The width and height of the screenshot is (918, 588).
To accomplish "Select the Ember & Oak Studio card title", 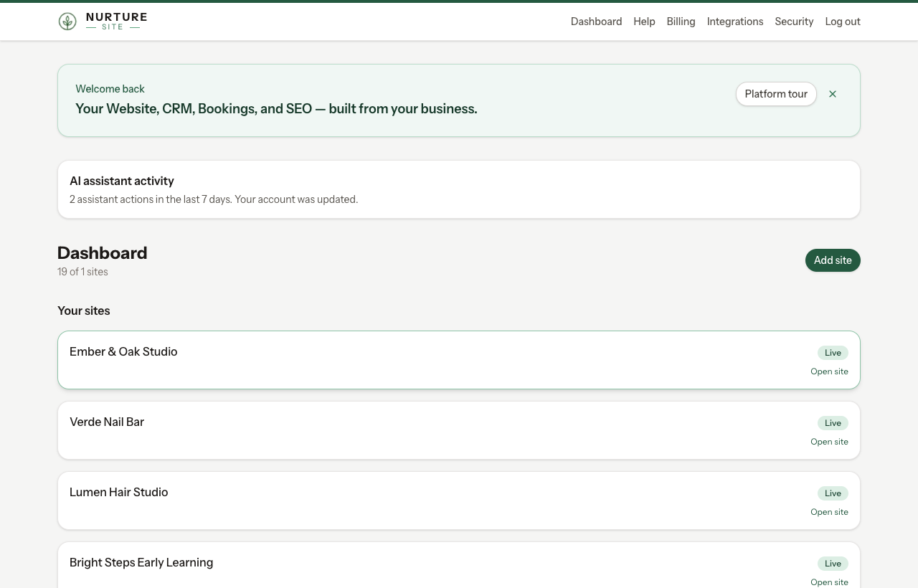I will pos(123,351).
